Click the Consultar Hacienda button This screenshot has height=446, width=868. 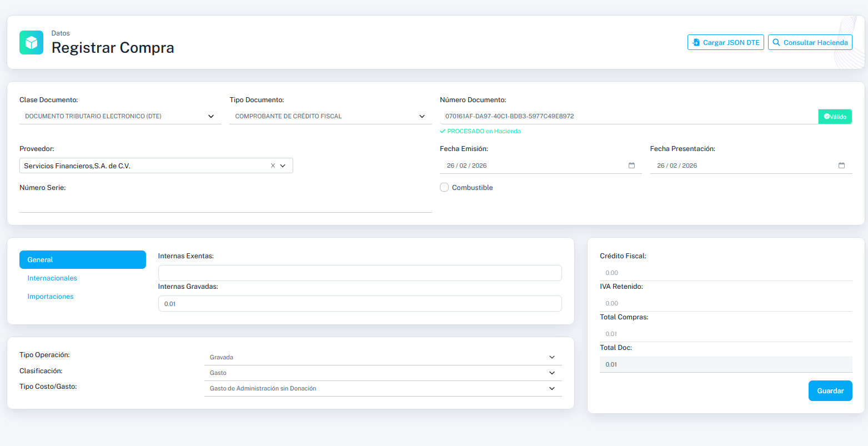[810, 42]
